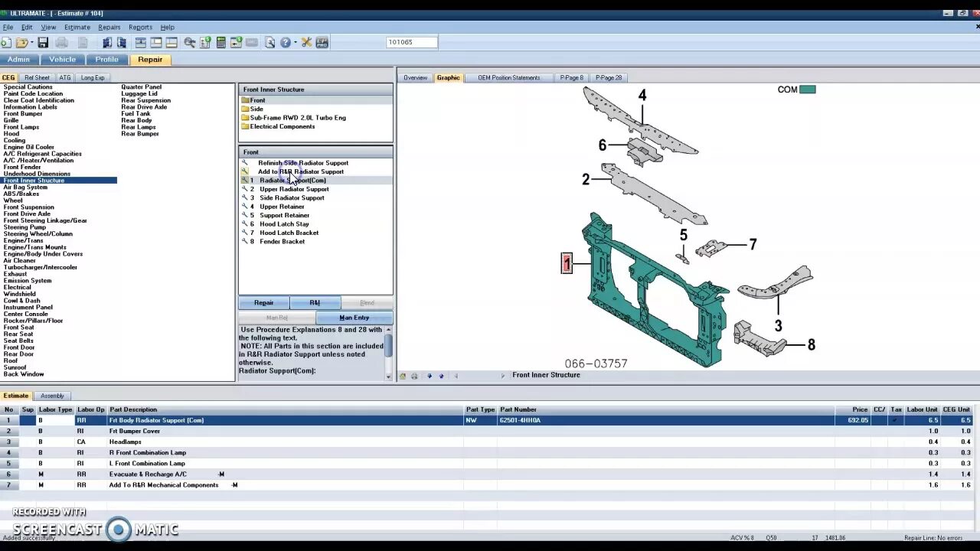This screenshot has height=551, width=980.
Task: Click callout 1 on the radiator support diagram
Action: pos(567,263)
